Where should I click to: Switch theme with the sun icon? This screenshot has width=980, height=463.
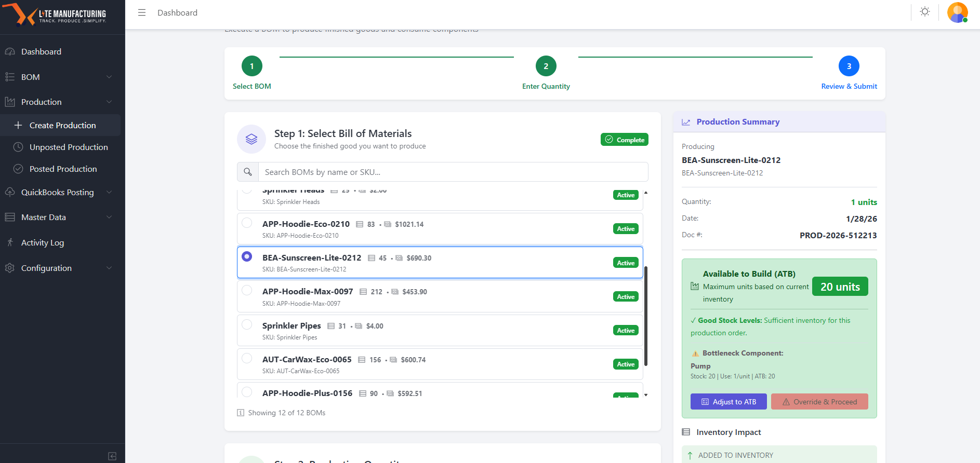925,11
